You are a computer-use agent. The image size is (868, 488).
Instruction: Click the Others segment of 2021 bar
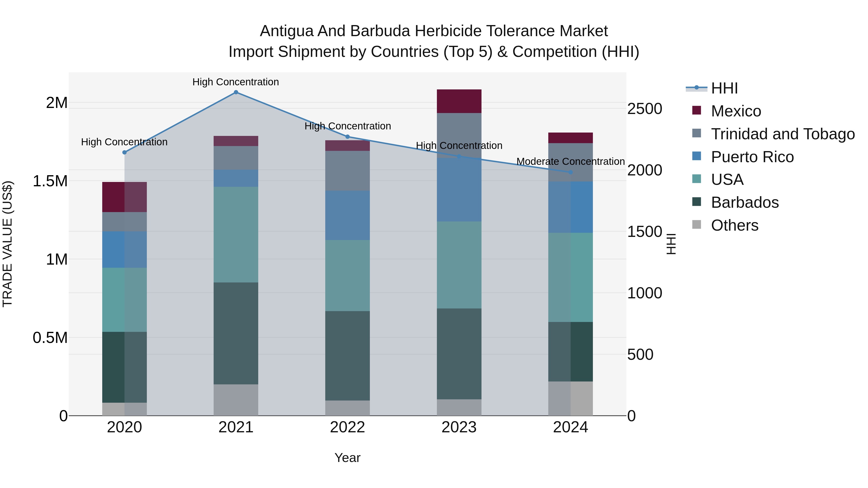click(236, 400)
